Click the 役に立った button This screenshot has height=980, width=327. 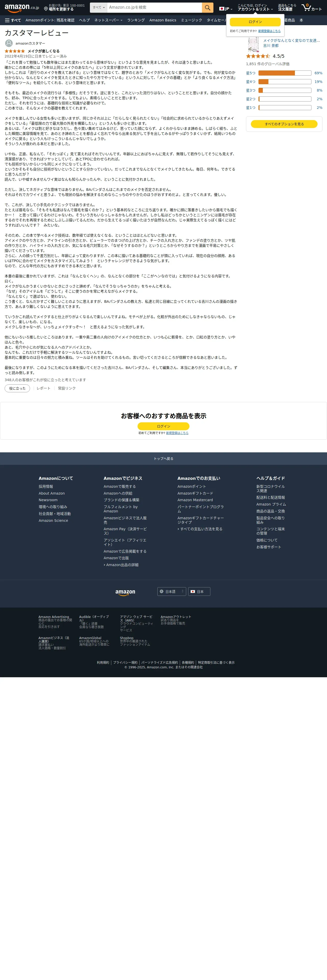(x=17, y=388)
